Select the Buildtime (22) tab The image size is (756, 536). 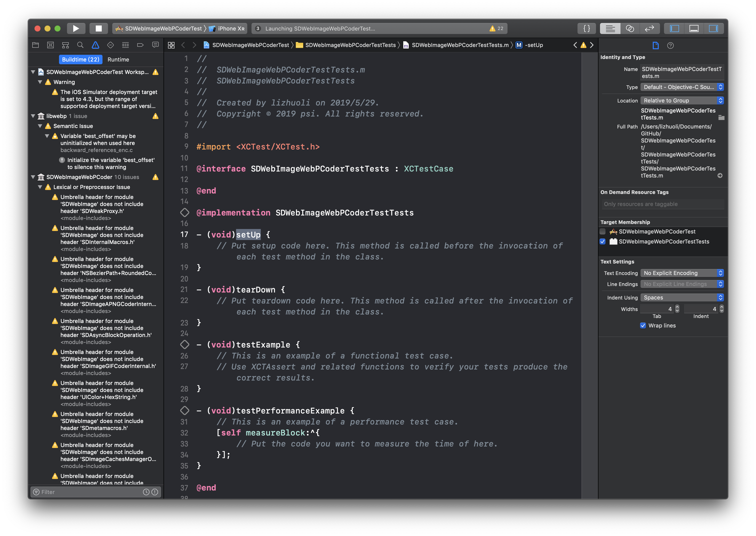(x=80, y=59)
